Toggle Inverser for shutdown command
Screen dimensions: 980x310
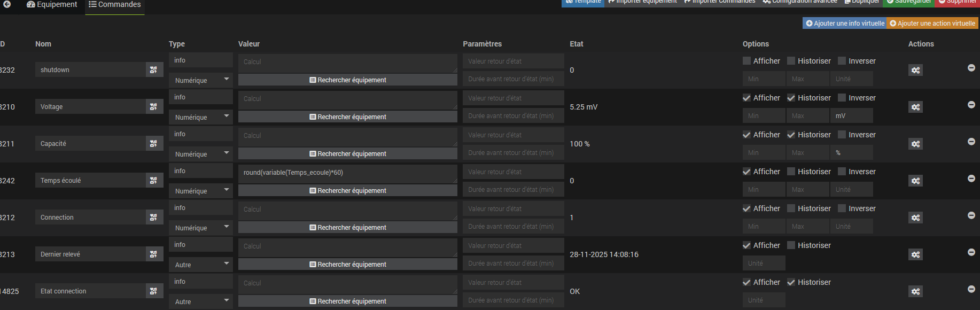(x=842, y=61)
